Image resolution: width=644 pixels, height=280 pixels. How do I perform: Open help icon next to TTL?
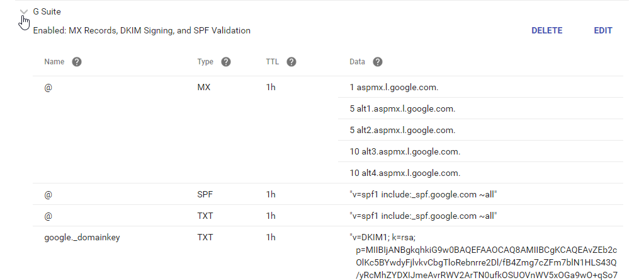[291, 62]
